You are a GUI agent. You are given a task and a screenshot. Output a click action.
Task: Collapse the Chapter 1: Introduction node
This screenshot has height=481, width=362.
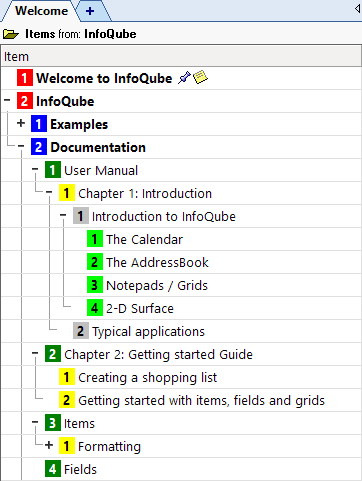[49, 192]
